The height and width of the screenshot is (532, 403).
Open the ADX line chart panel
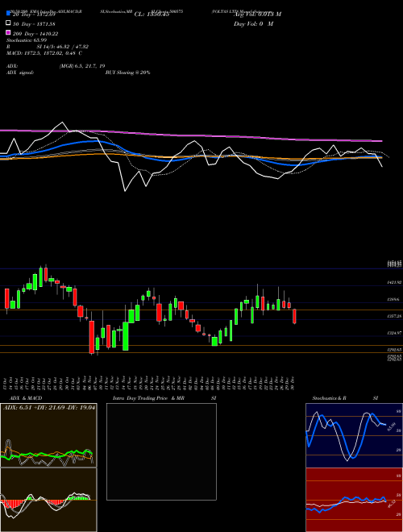48,435
